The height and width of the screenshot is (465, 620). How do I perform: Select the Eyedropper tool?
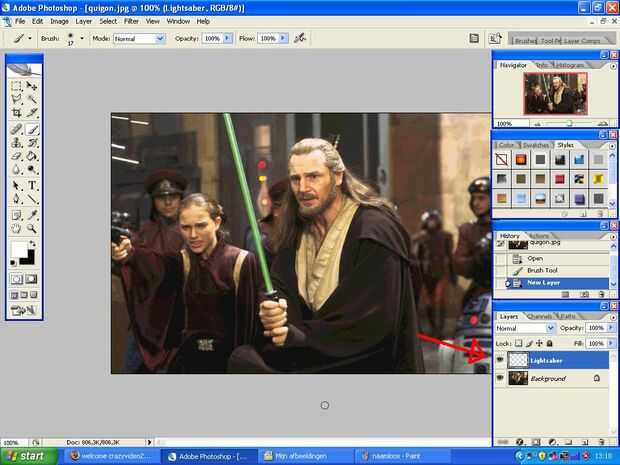(x=32, y=215)
